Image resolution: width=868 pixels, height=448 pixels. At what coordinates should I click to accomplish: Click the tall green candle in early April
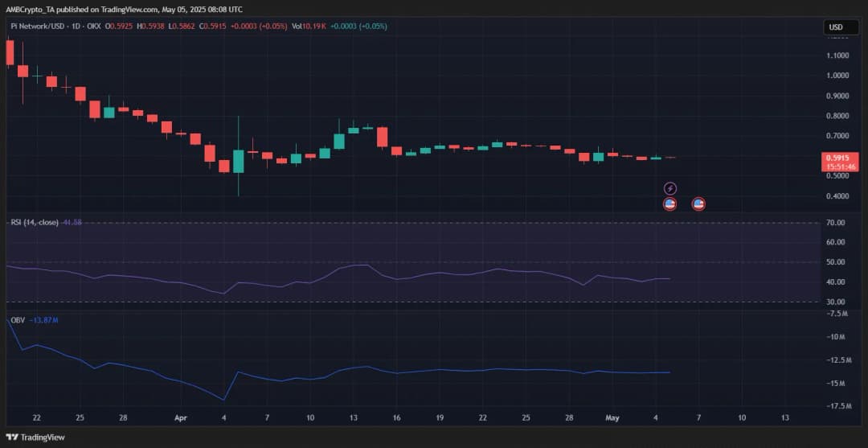click(239, 160)
